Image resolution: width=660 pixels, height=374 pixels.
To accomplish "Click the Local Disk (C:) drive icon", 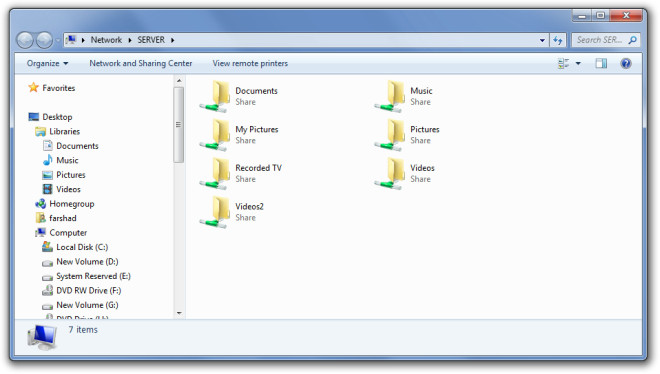I will point(48,247).
